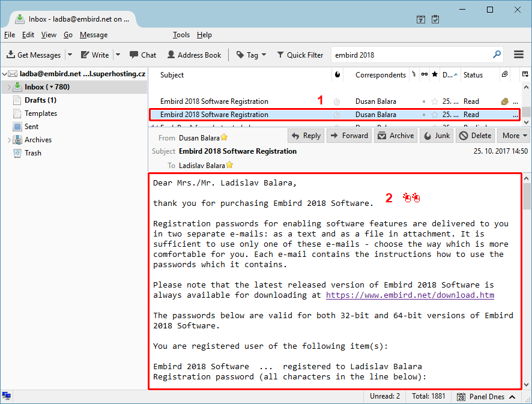This screenshot has height=404, width=532.
Task: Open the More actions dropdown
Action: tap(513, 136)
